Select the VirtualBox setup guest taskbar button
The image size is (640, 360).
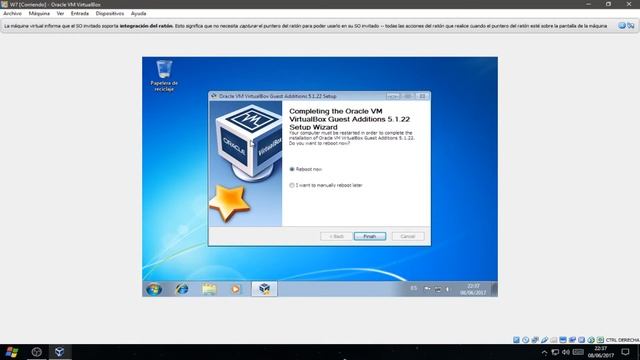(x=264, y=289)
